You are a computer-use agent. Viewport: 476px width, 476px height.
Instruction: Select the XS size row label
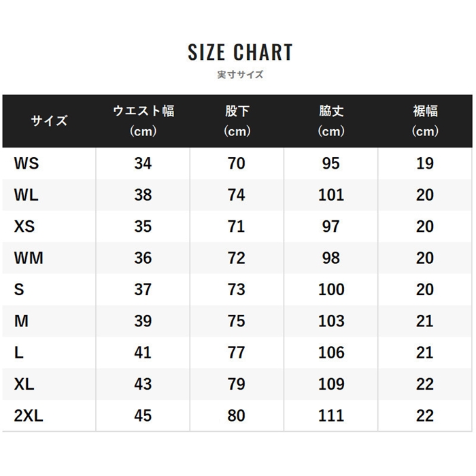[x=24, y=226]
